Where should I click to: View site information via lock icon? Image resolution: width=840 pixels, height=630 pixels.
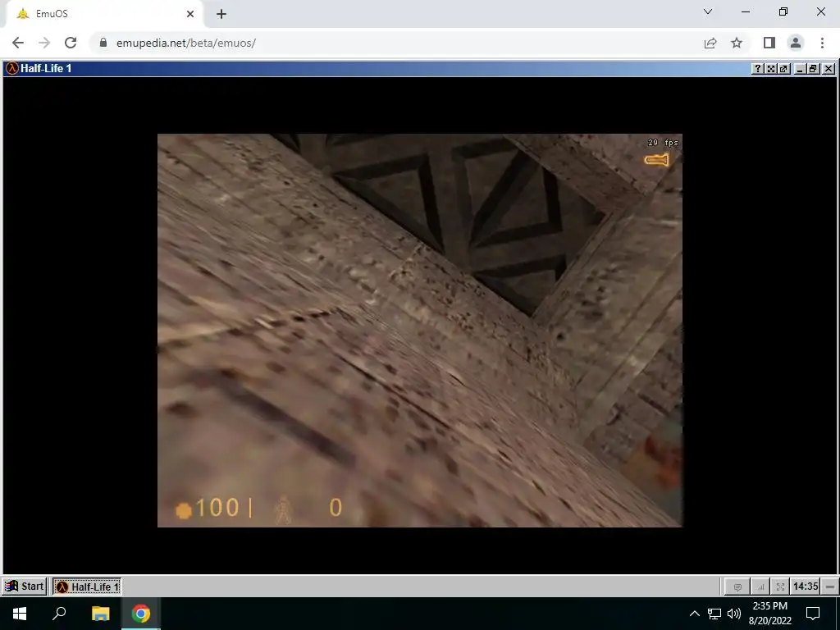coord(103,43)
